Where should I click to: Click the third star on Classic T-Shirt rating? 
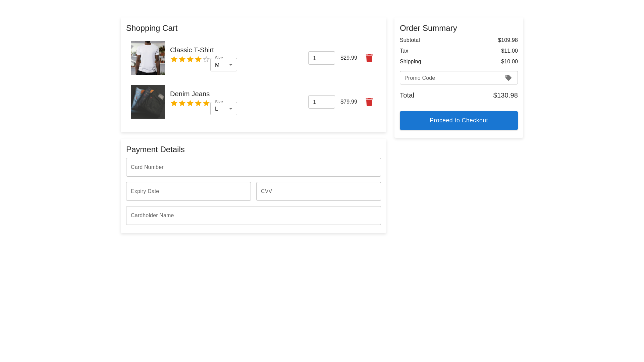pos(190,59)
